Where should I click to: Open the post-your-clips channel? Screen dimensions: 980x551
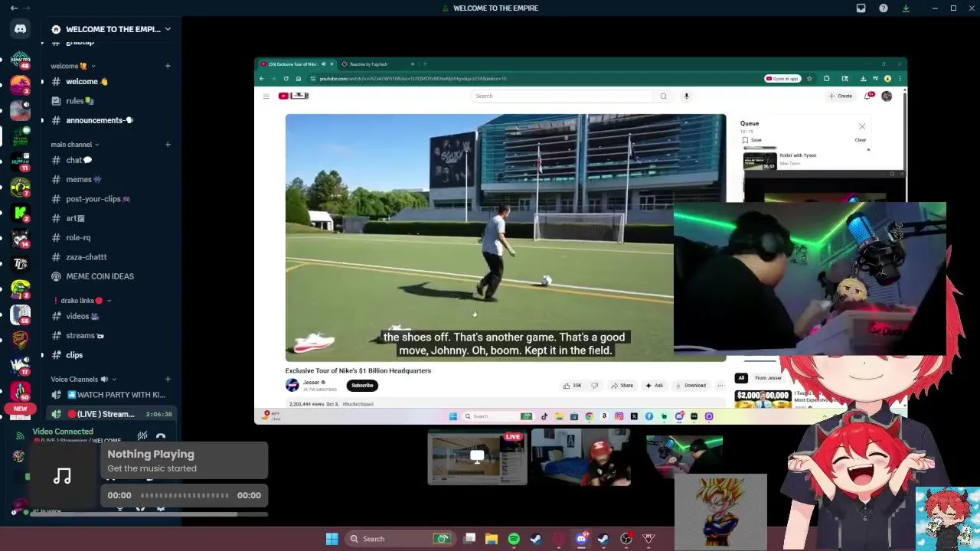[x=110, y=199]
